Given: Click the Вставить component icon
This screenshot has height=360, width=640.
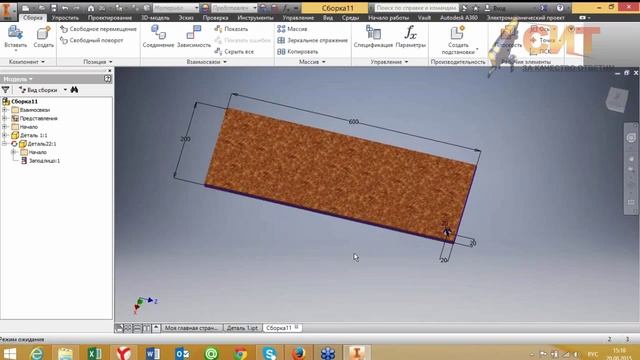Looking at the screenshot, I should pyautogui.click(x=16, y=33).
